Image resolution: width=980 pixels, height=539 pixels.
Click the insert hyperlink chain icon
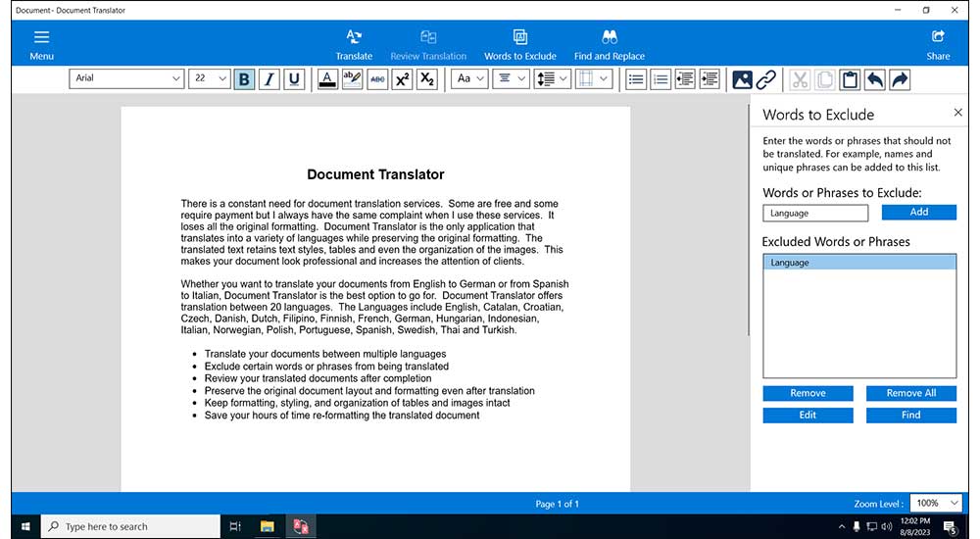(x=766, y=78)
